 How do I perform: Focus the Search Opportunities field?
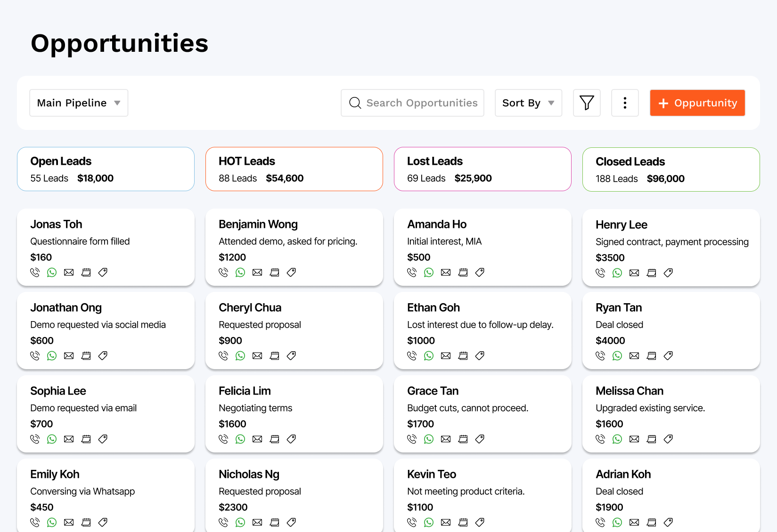[412, 103]
